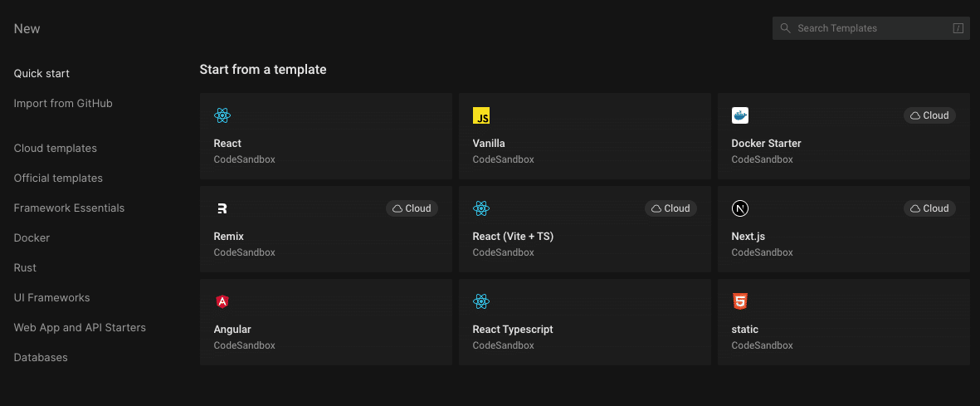Click the red Angular shield icon

[x=222, y=301]
